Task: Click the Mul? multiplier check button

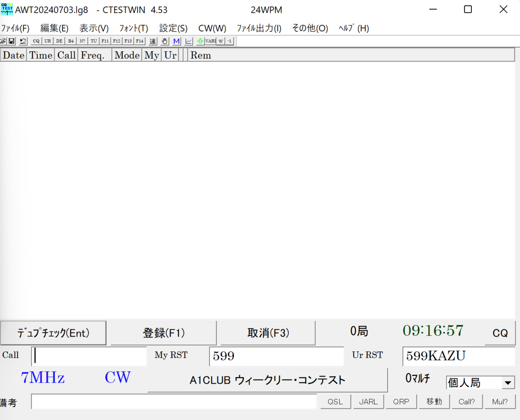Action: click(500, 401)
